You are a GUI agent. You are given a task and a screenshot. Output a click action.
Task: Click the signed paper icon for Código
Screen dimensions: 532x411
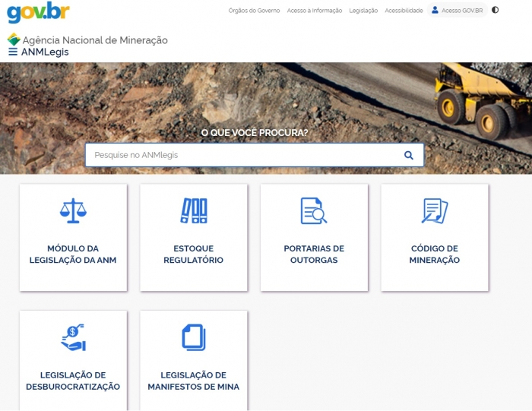[x=435, y=211]
